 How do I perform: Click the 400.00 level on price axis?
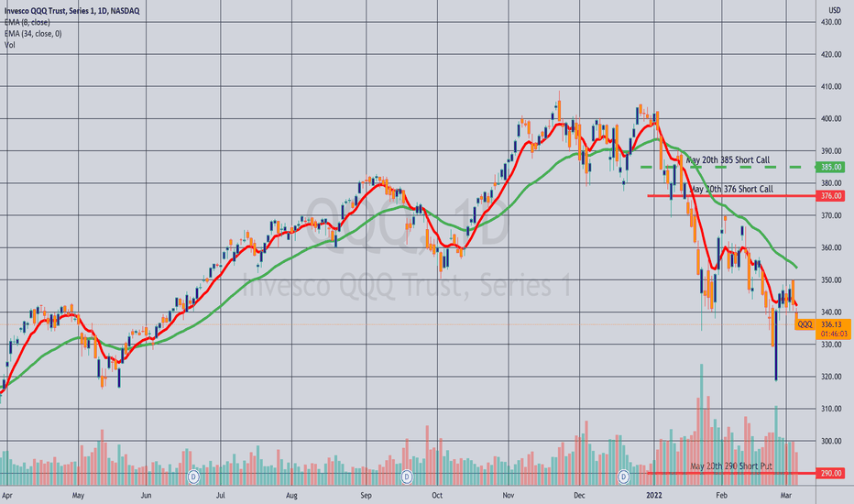coord(831,118)
